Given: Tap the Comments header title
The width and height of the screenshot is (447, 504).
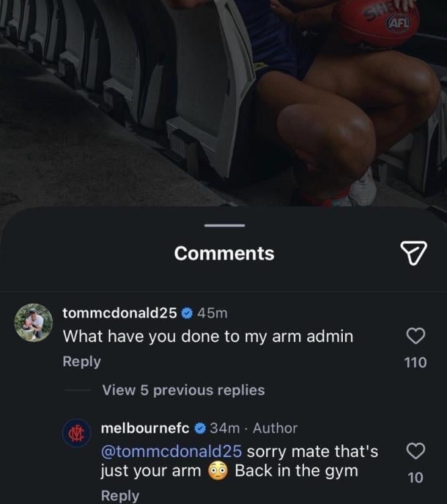Looking at the screenshot, I should (224, 253).
